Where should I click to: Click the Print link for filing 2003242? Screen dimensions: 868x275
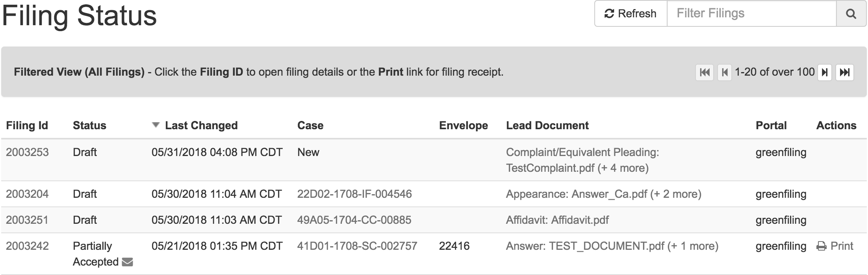point(842,245)
